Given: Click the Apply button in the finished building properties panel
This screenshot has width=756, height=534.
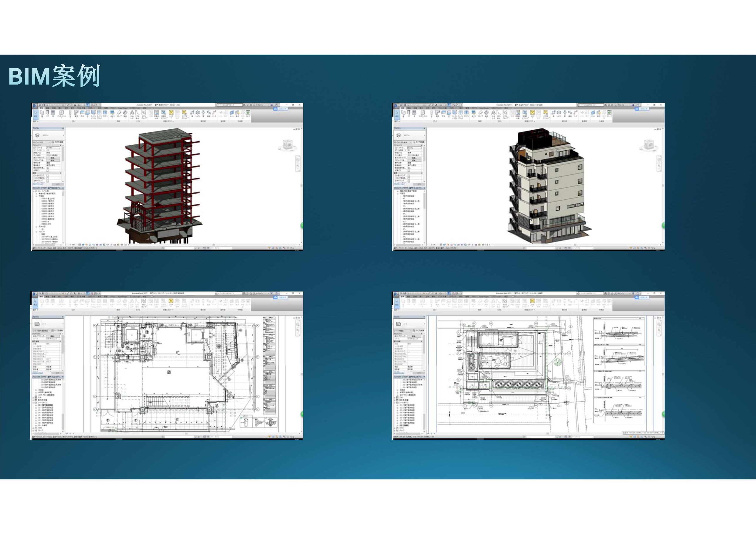Looking at the screenshot, I should pyautogui.click(x=419, y=184).
